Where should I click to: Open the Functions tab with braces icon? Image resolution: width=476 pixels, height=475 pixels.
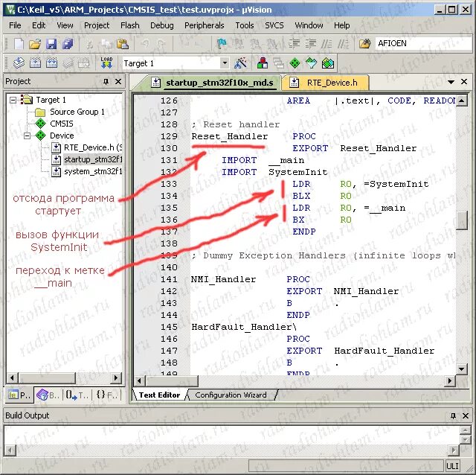click(106, 395)
